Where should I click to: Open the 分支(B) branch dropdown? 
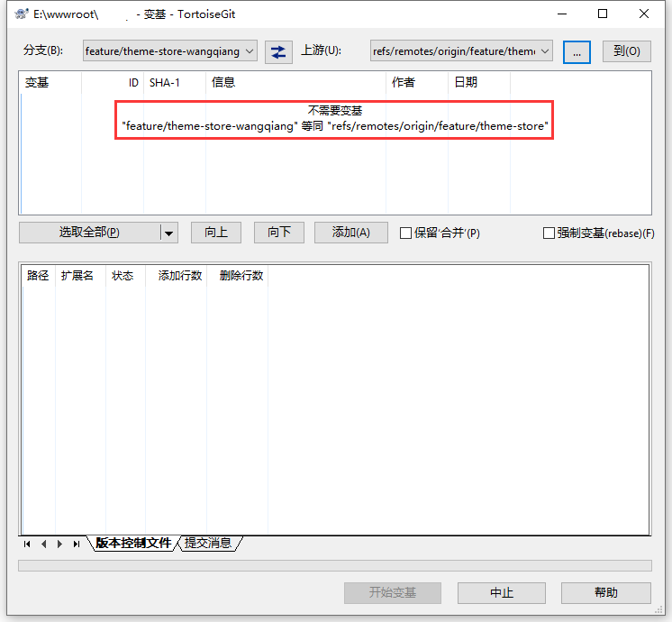170,51
